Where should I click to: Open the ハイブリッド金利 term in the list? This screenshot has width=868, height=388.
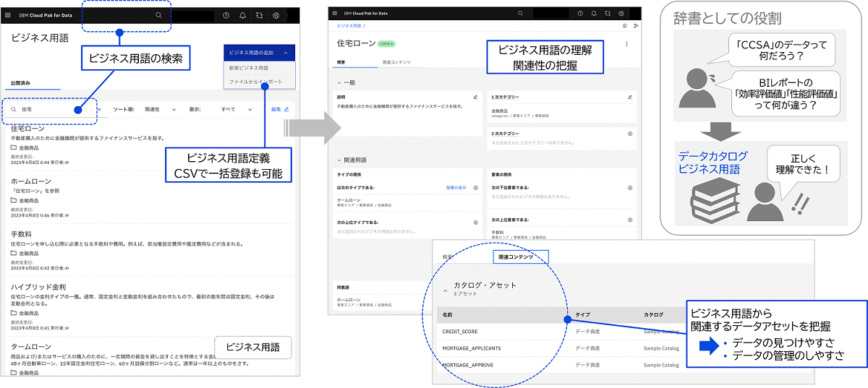[x=38, y=287]
